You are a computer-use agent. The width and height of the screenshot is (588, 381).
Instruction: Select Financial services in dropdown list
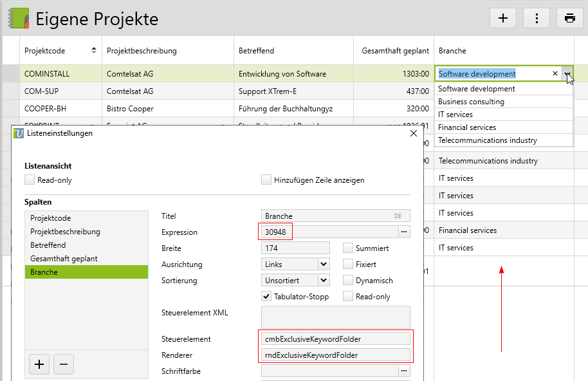point(467,127)
